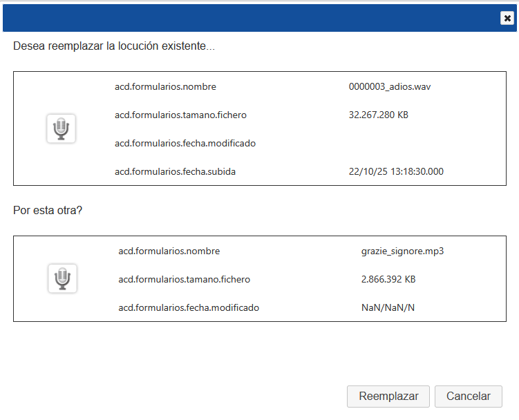Click the nombre label beside grazie_signore.mp3
Image resolution: width=519 pixels, height=420 pixels.
[169, 251]
